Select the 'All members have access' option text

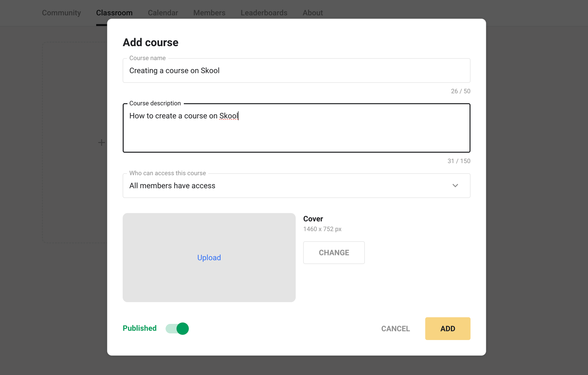[x=172, y=185]
